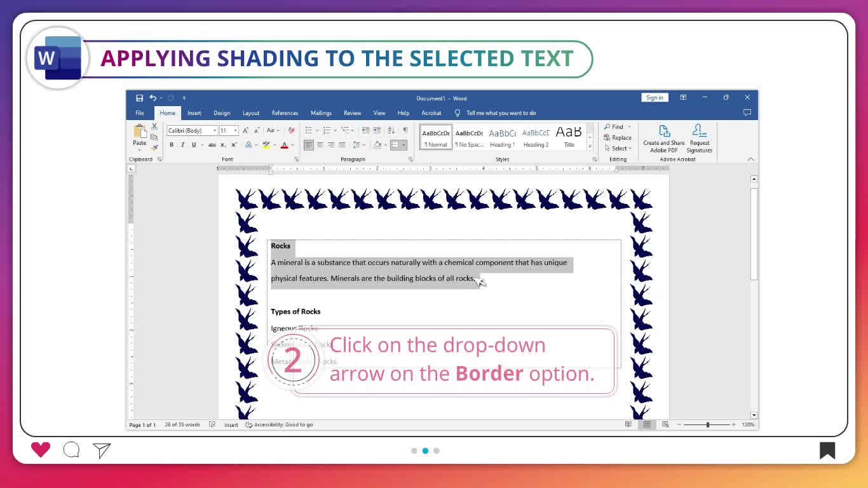Toggle italic formatting

182,145
